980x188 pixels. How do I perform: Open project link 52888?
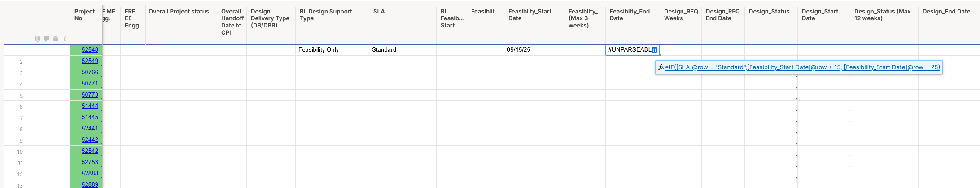pos(90,174)
